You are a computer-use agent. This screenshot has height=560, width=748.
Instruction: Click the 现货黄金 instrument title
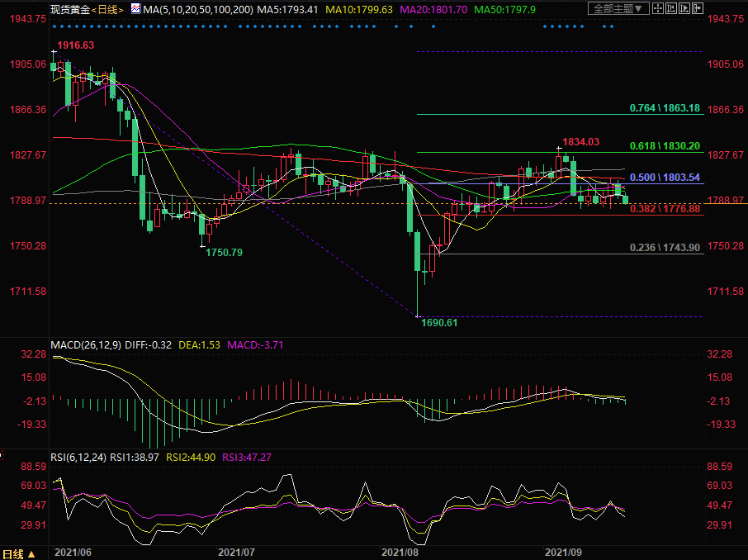(x=69, y=10)
